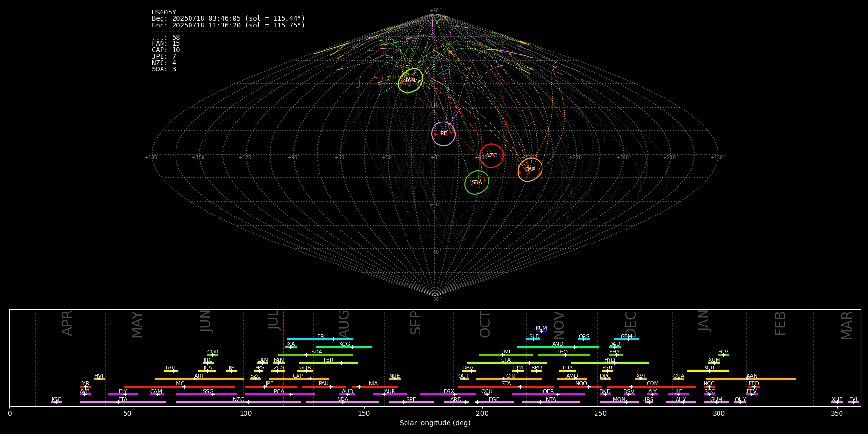Viewport: 868px width, 434px height.
Task: Click the -60 latitude label on sky map
Action: (434, 252)
